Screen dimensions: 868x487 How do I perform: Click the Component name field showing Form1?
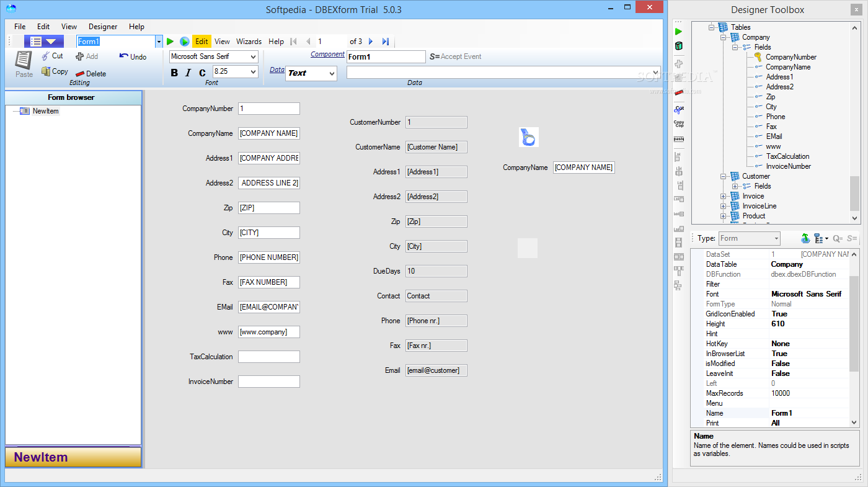click(386, 56)
